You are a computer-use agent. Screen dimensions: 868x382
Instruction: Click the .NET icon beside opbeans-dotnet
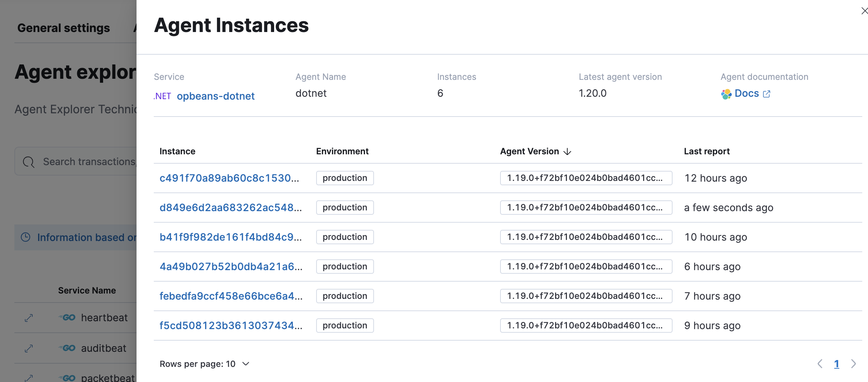click(x=162, y=96)
